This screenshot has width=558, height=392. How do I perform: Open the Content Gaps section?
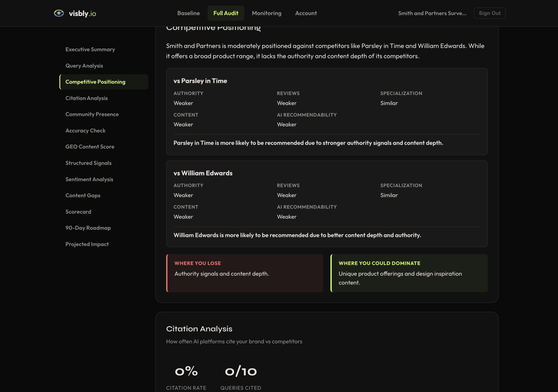click(83, 195)
